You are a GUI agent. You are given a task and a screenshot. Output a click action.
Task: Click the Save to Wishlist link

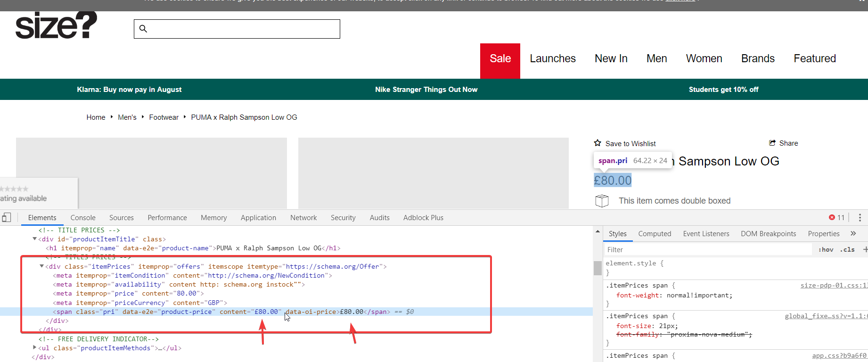tap(631, 143)
